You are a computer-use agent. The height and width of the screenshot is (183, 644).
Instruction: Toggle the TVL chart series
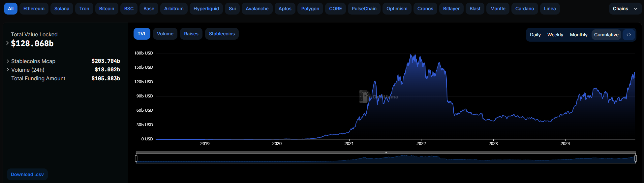pos(142,34)
